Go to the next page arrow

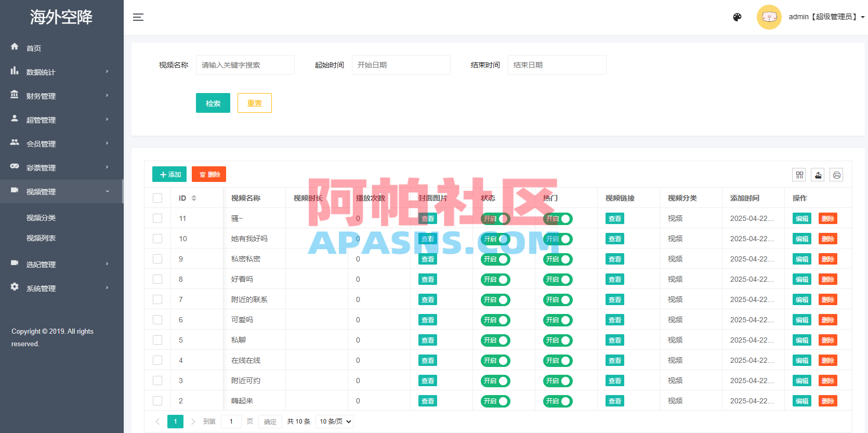[193, 422]
